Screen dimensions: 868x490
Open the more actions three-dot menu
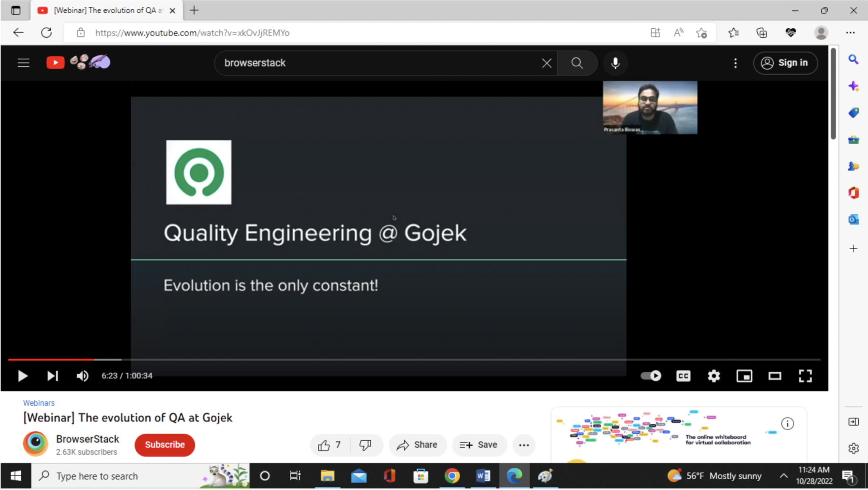coord(524,445)
